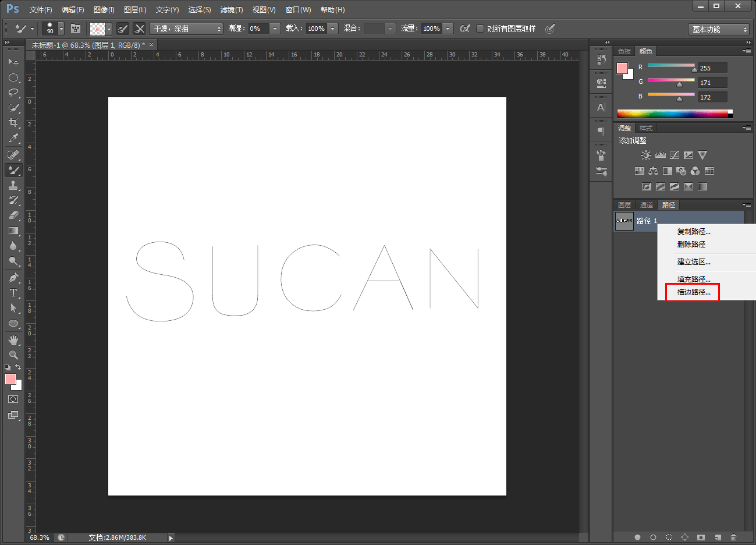756x545 pixels.
Task: Click the toolbar foreground color swatch
Action: (10, 379)
